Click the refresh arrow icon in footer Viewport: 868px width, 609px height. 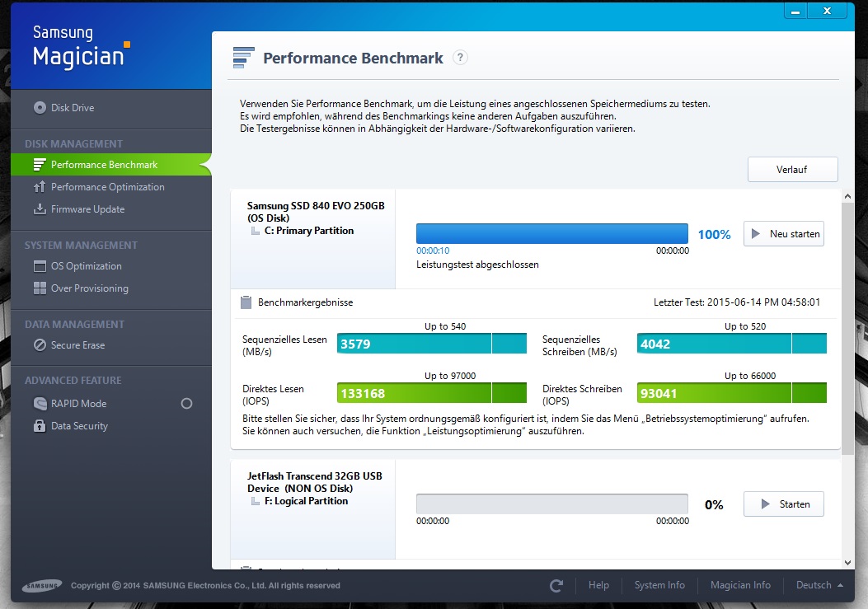pyautogui.click(x=556, y=585)
